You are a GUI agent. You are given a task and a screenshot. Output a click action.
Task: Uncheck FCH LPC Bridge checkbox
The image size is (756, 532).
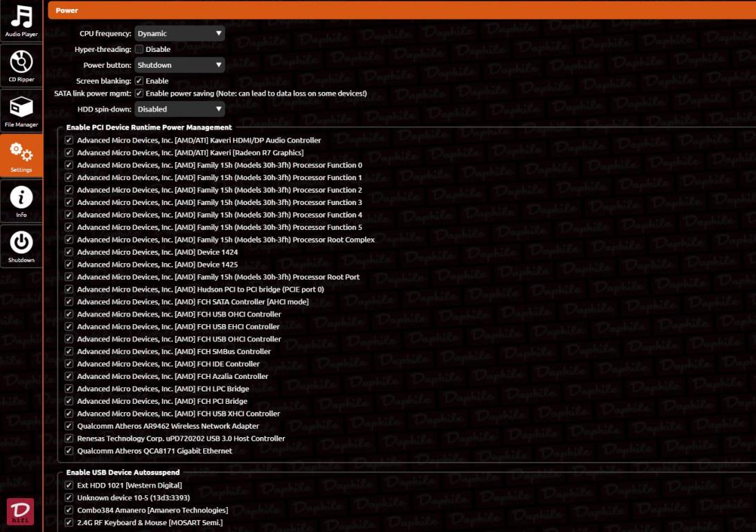[69, 389]
